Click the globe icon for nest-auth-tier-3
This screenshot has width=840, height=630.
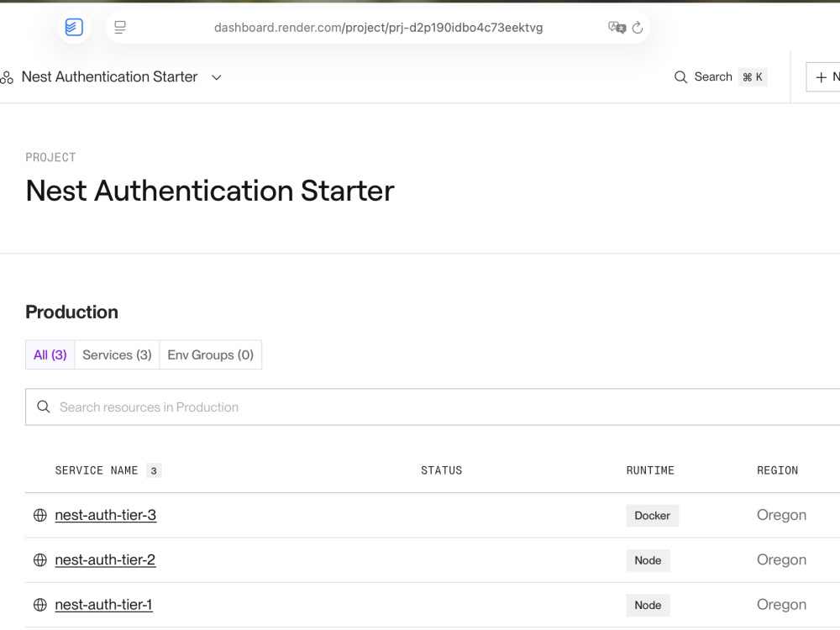coord(40,516)
